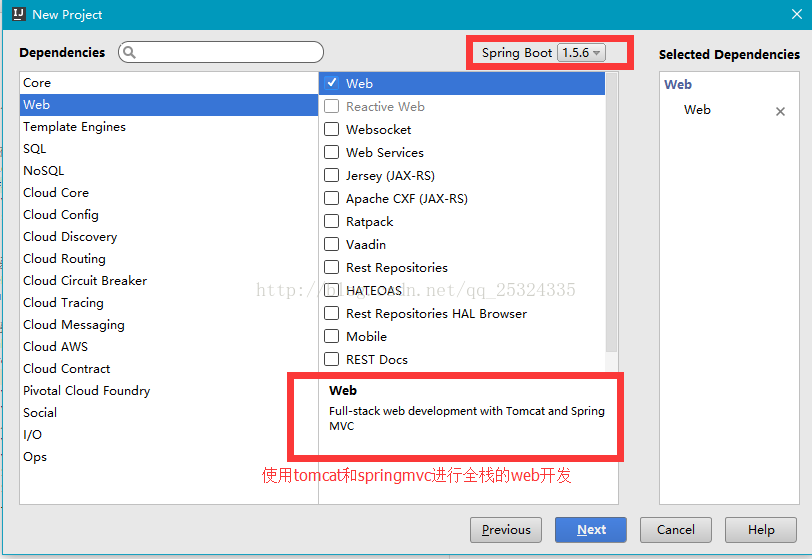Open Help for this dialog
The width and height of the screenshot is (812, 559).
(761, 529)
